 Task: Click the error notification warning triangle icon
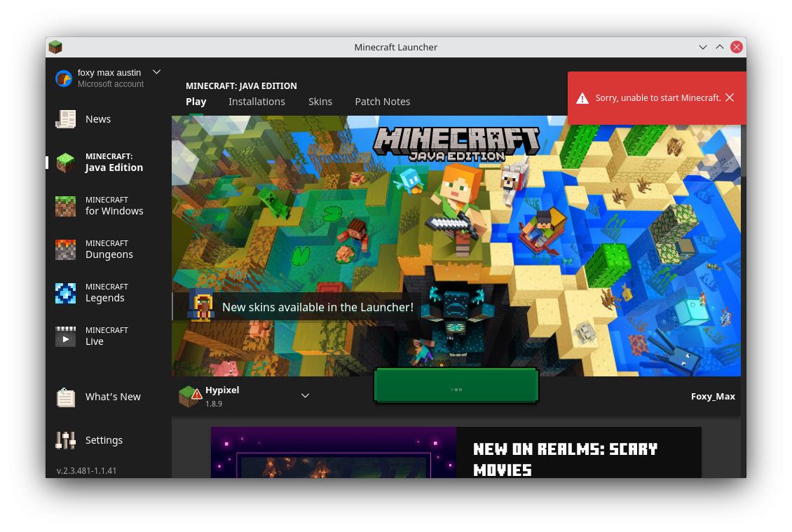tap(582, 99)
